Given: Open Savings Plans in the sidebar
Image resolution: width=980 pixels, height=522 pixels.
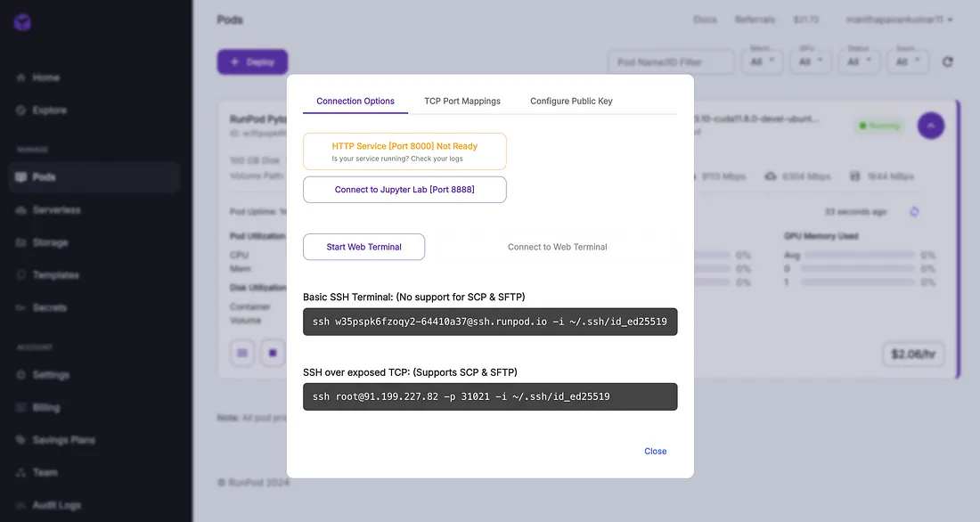Looking at the screenshot, I should click(x=64, y=440).
